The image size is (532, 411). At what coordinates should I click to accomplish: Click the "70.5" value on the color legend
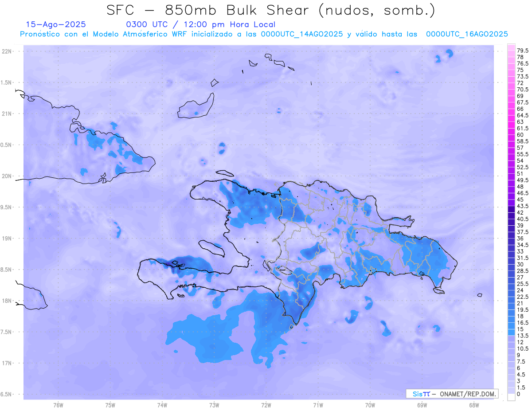pyautogui.click(x=523, y=90)
